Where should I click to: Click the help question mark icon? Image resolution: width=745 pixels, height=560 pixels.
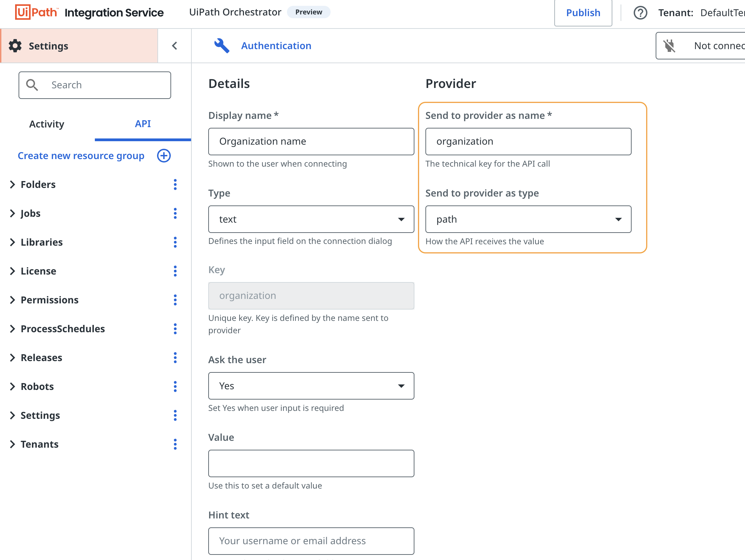click(640, 13)
